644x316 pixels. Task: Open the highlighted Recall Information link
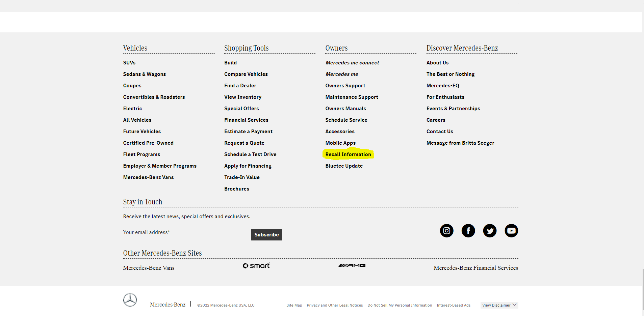coord(348,154)
